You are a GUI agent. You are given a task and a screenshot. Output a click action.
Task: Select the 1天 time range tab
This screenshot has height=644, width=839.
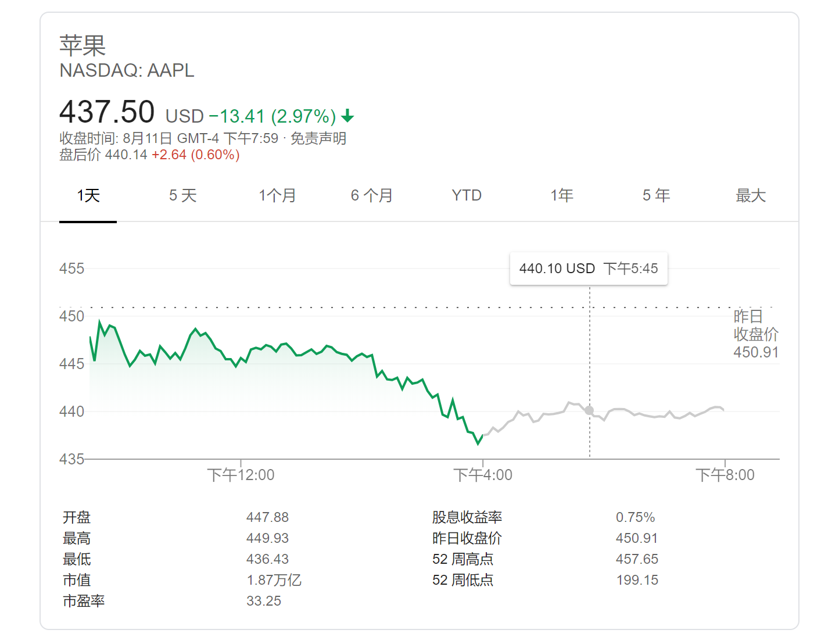click(88, 196)
